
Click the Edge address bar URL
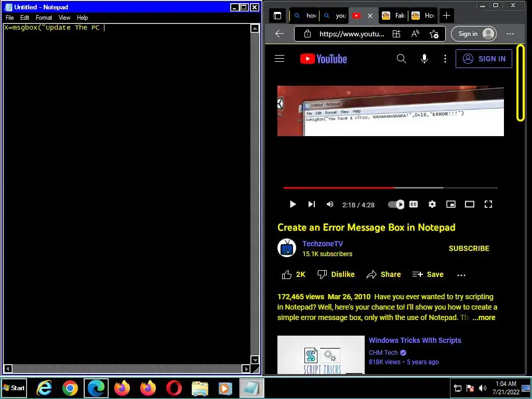(352, 34)
